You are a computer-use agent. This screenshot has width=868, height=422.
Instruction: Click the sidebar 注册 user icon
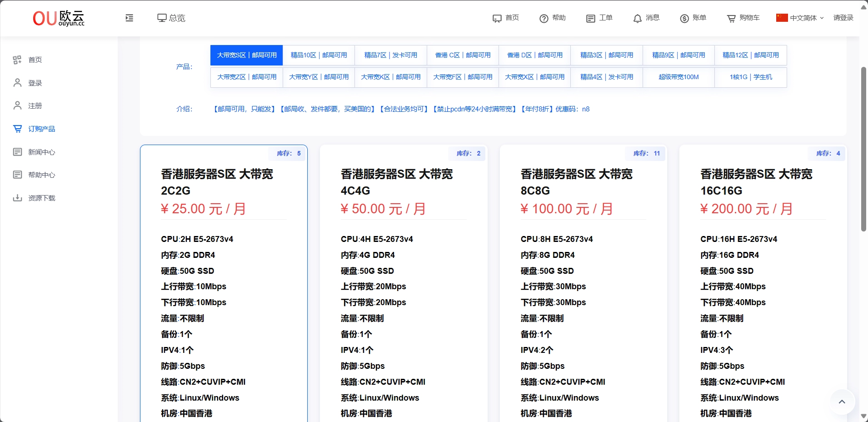tap(17, 105)
